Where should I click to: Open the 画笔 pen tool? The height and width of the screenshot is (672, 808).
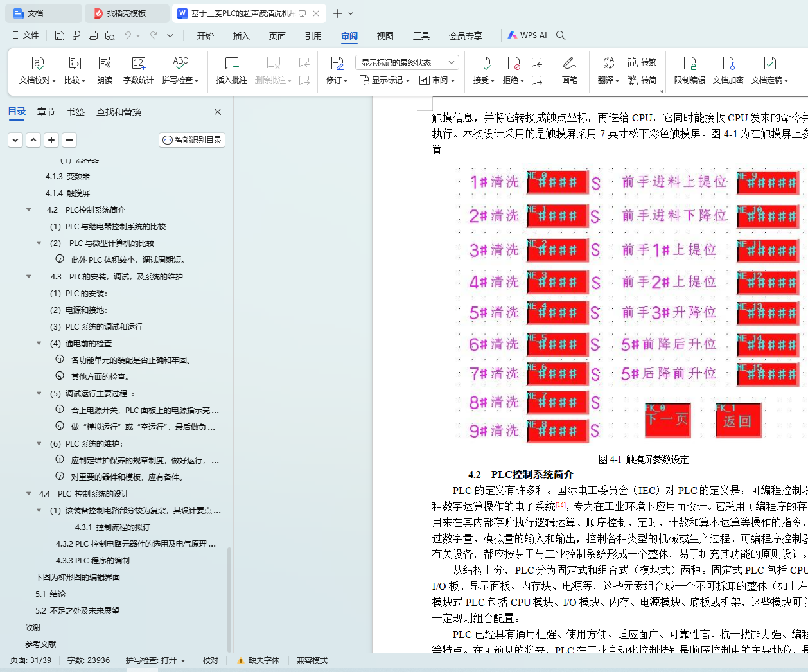tap(570, 71)
